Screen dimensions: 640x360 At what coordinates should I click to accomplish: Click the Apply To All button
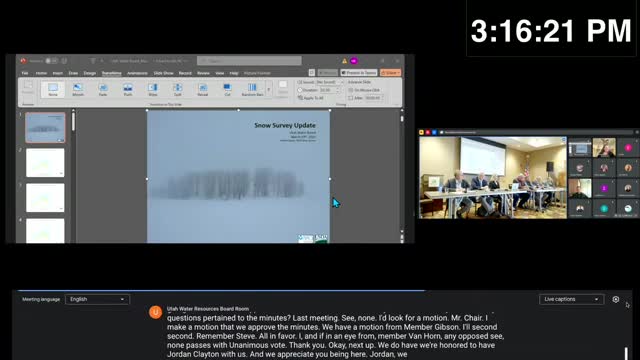pyautogui.click(x=311, y=98)
